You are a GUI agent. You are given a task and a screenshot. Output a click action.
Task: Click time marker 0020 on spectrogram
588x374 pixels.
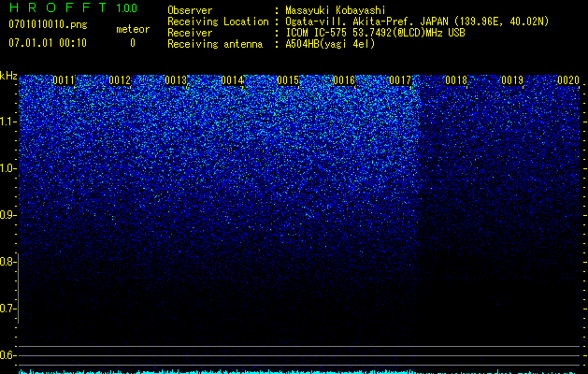coord(568,80)
